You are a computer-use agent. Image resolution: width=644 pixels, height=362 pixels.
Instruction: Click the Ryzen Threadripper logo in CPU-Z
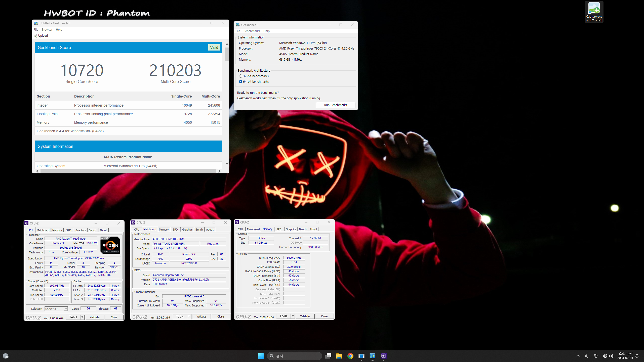click(110, 245)
